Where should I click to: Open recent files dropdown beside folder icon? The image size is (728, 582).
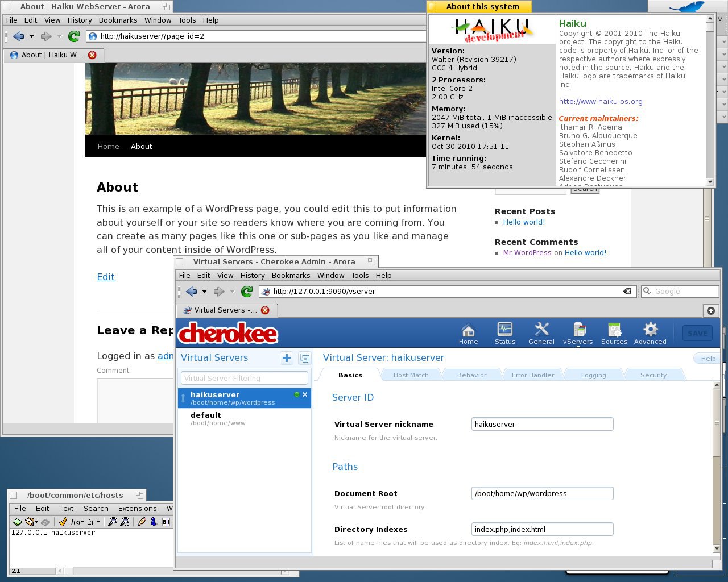pos(36,522)
